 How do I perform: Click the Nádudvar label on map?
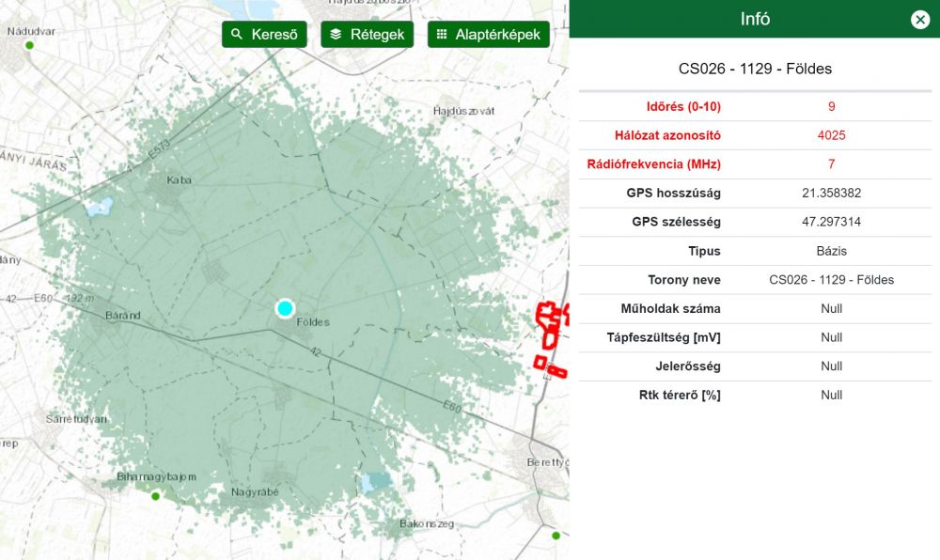pos(31,31)
